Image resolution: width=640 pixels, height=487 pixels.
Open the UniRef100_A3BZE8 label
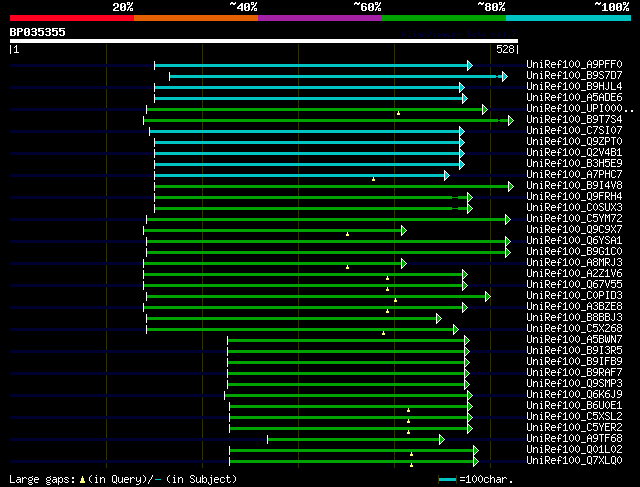(x=574, y=307)
